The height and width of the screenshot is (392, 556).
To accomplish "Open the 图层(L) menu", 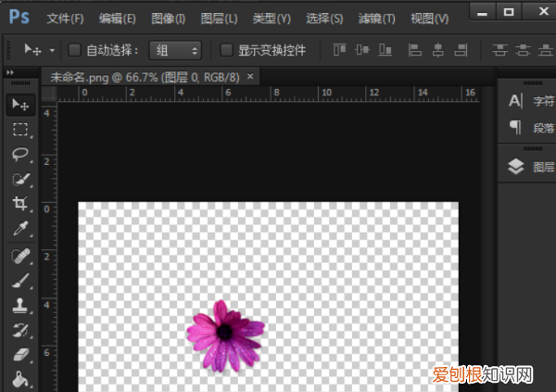I will point(219,19).
